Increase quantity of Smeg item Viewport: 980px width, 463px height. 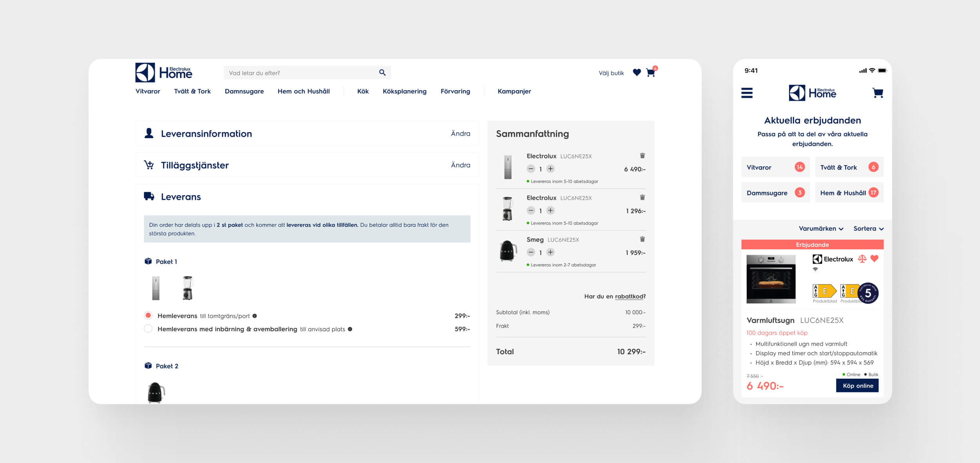point(550,252)
